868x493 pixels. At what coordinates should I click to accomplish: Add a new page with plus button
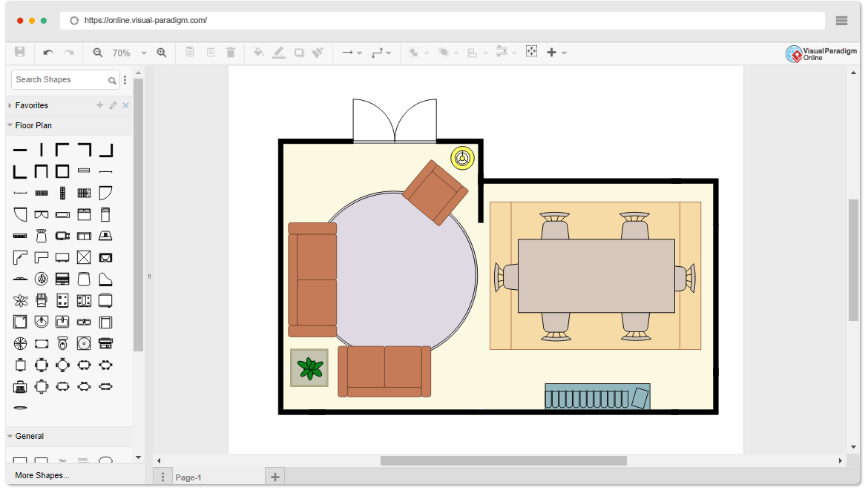[275, 477]
